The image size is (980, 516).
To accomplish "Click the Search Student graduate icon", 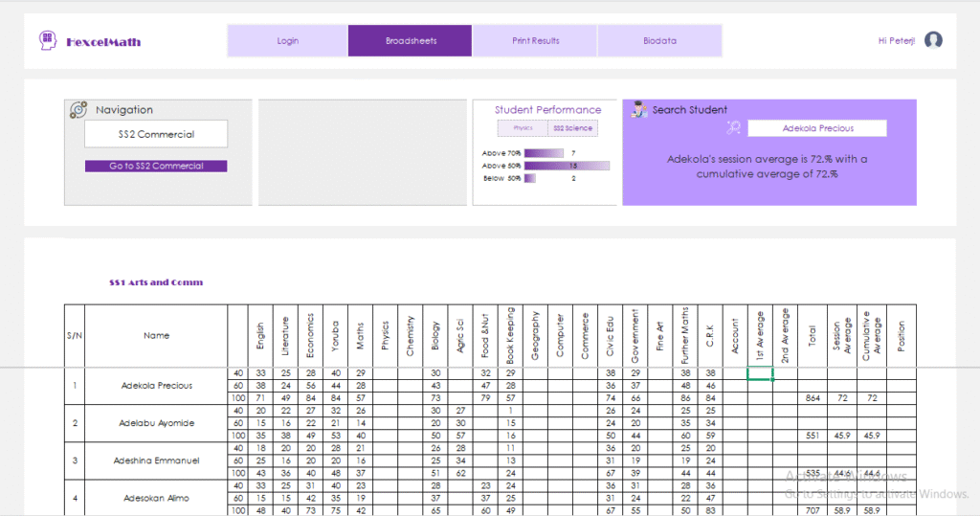I will 638,110.
